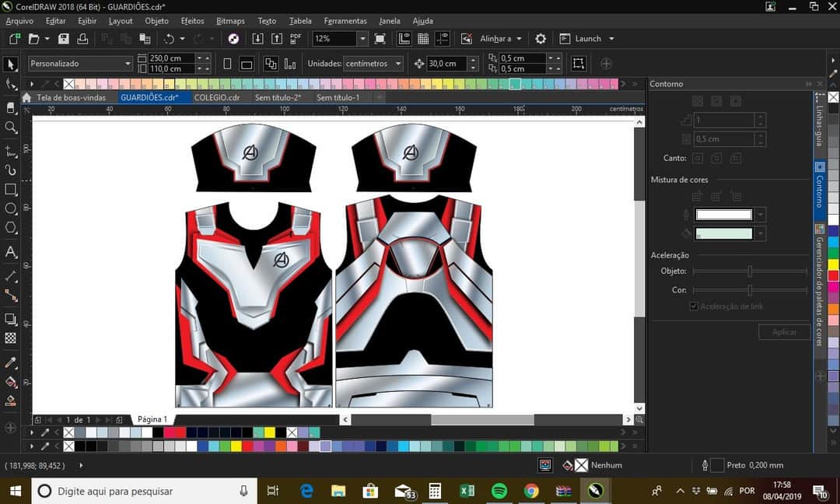Image resolution: width=840 pixels, height=504 pixels.
Task: Open Spotify from the Windows taskbar
Action: point(499,491)
